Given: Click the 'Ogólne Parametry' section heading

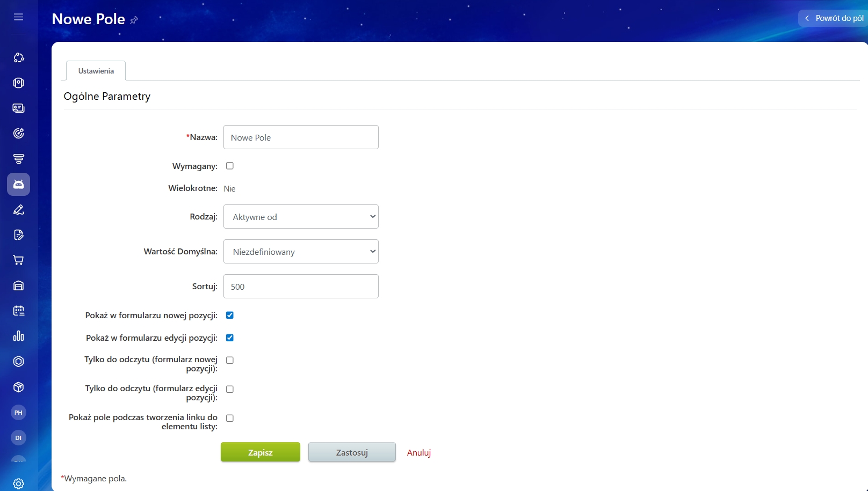Looking at the screenshot, I should [x=107, y=97].
